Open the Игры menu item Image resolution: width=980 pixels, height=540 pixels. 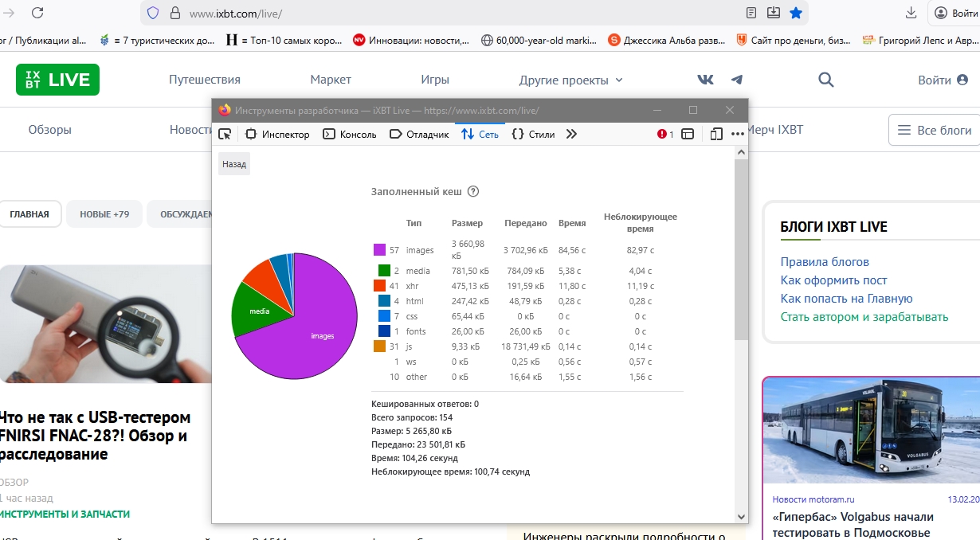(435, 80)
